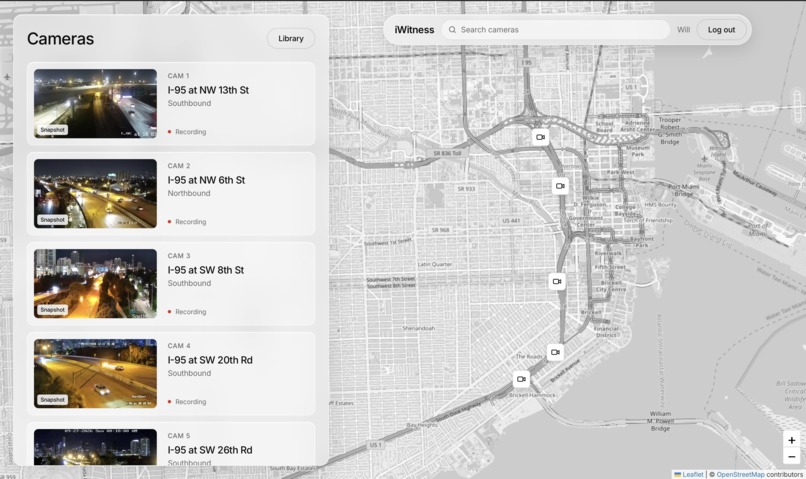Click Snapshot badge on CAM 4

52,400
